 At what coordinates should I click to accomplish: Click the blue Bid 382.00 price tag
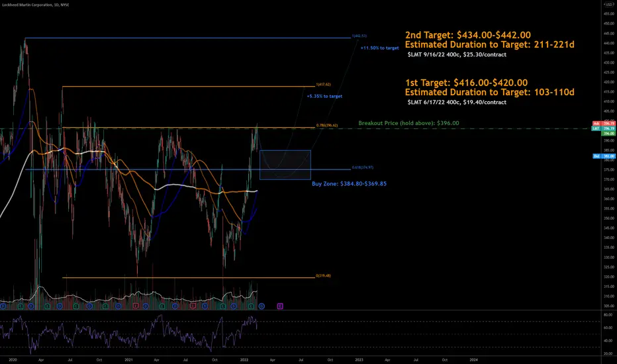[604, 156]
